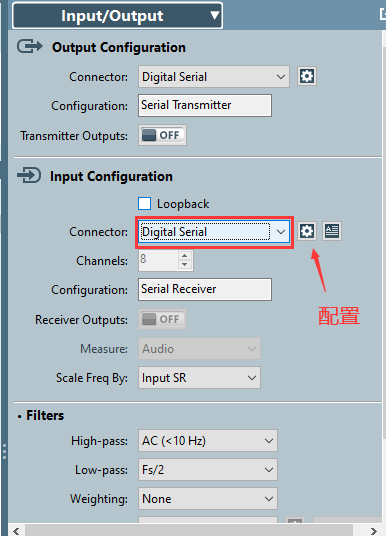Click the Serial Receiver configuration field
Viewport: 386px width, 536px height.
click(205, 290)
